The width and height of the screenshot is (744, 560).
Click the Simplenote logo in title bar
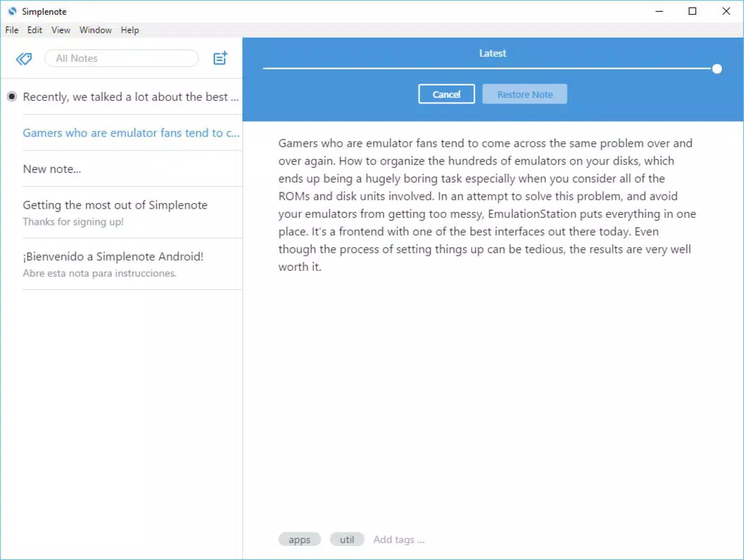pos(13,11)
